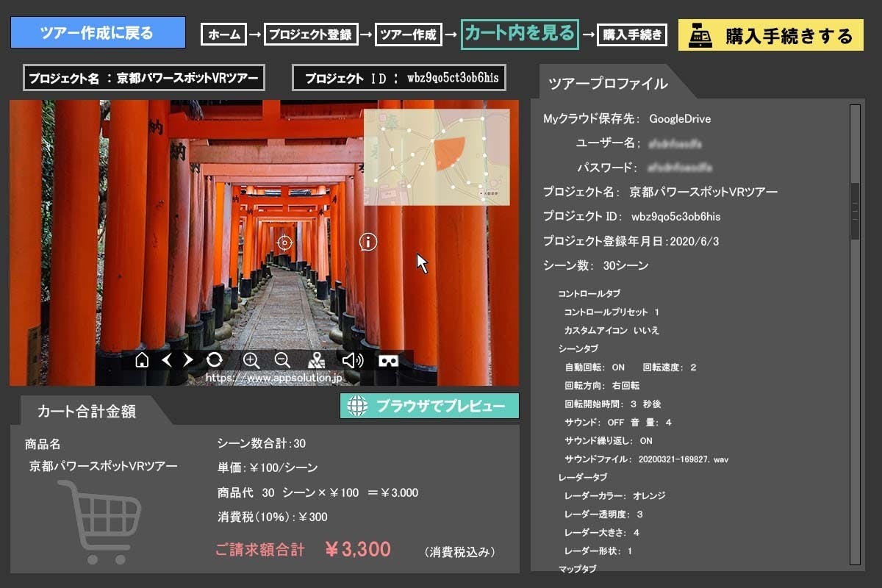This screenshot has height=588, width=882.
Task: Go to previous scene with left arrow
Action: click(x=167, y=359)
